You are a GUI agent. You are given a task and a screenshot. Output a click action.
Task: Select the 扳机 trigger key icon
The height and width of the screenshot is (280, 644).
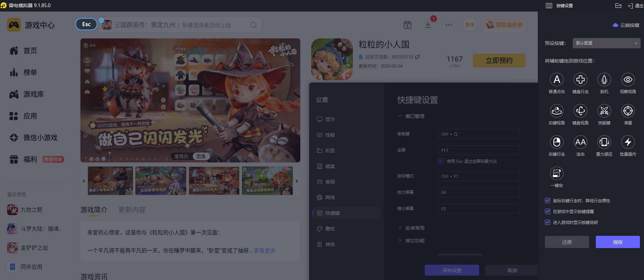click(604, 80)
